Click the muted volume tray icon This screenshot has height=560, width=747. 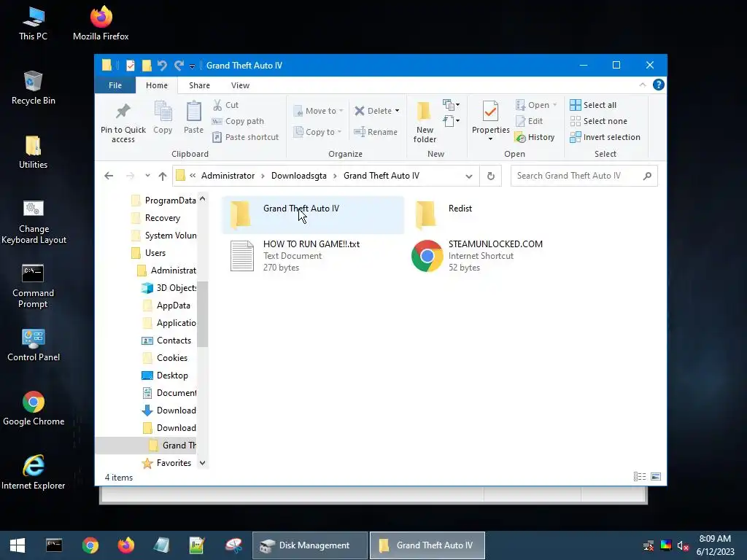click(x=683, y=545)
